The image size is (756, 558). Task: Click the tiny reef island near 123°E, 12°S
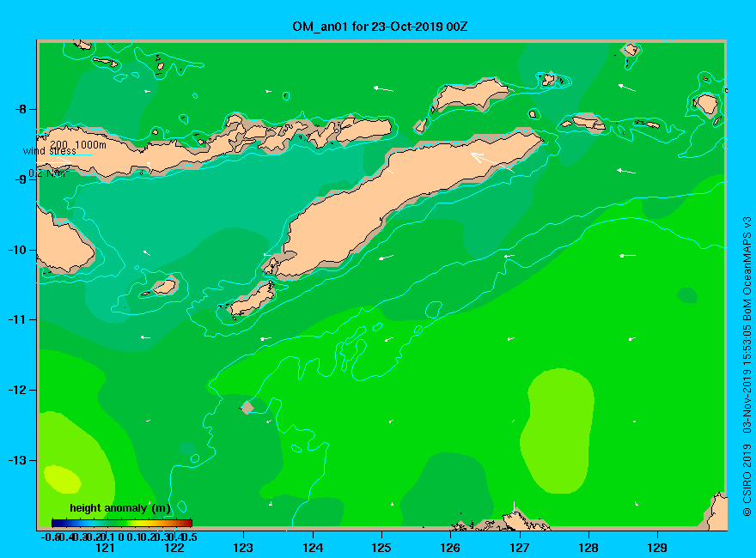247,408
